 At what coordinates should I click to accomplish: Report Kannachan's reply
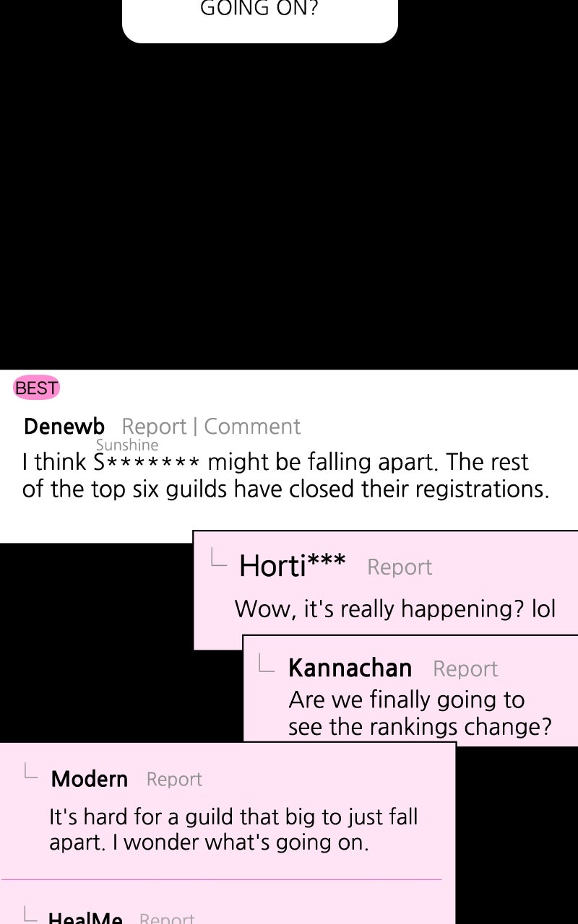click(x=465, y=669)
